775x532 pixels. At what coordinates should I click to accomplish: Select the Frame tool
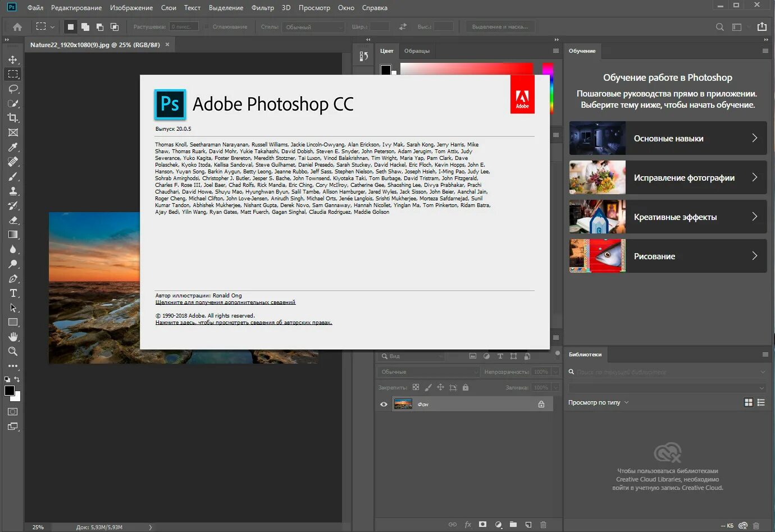click(13, 132)
